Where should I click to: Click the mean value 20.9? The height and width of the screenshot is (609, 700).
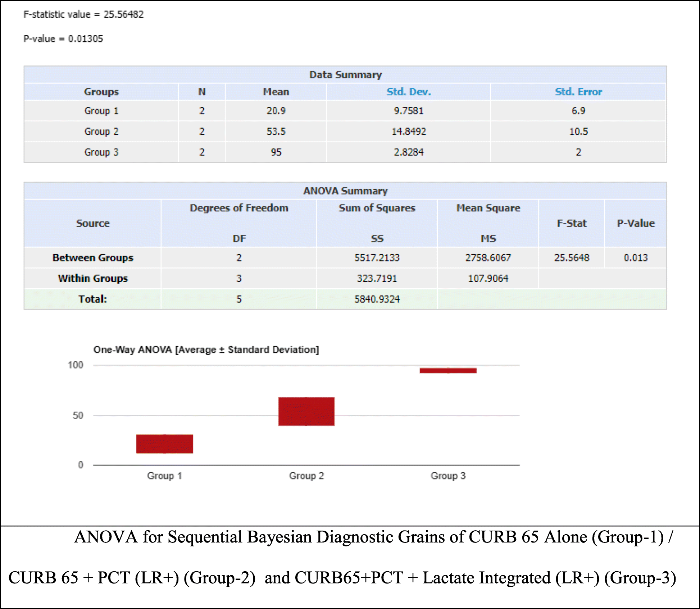pos(276,111)
